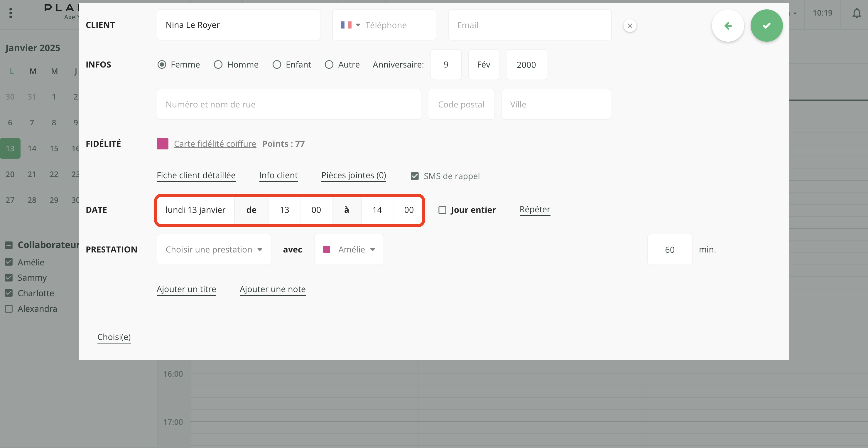The image size is (868, 448).
Task: Click the French flag phone prefix icon
Action: tap(346, 25)
